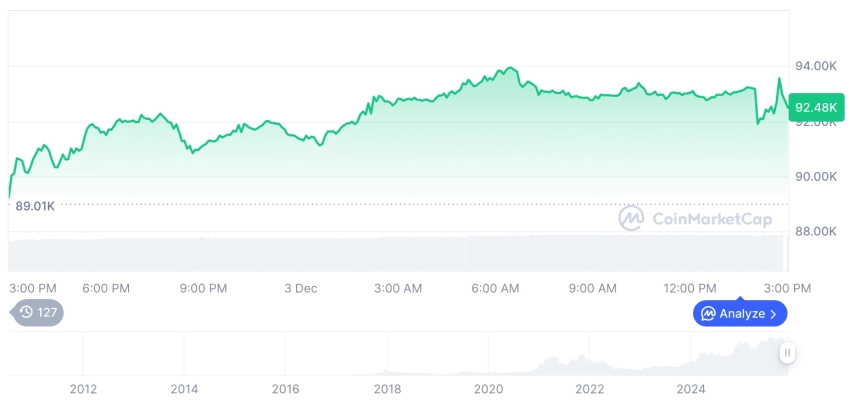Select 2016 on the mini timeline
Image resolution: width=860 pixels, height=401 pixels.
click(x=286, y=389)
